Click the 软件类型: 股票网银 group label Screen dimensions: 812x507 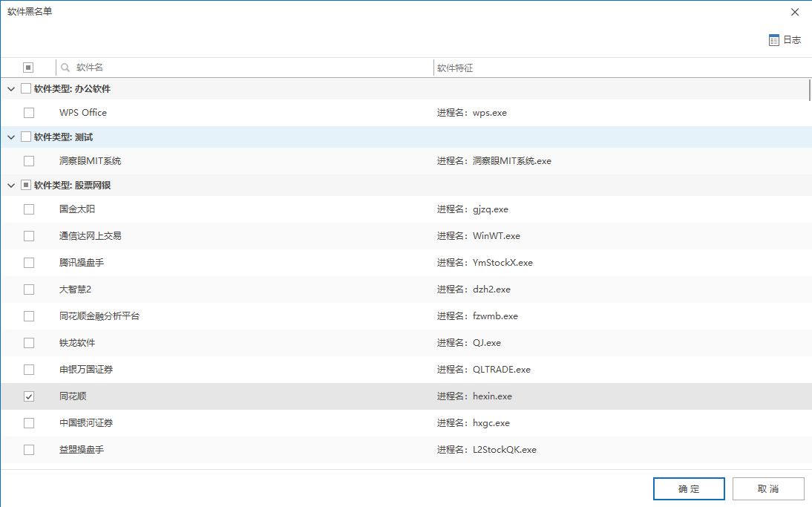coord(72,185)
